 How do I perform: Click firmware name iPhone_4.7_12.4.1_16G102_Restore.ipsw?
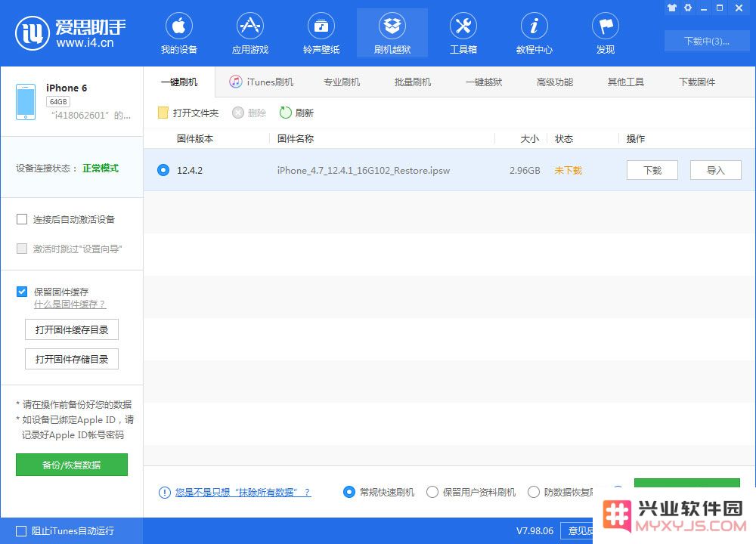click(364, 171)
